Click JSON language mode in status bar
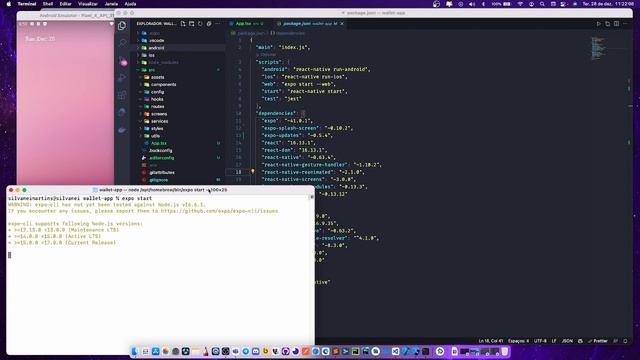Image resolution: width=640 pixels, height=360 pixels. pos(567,341)
